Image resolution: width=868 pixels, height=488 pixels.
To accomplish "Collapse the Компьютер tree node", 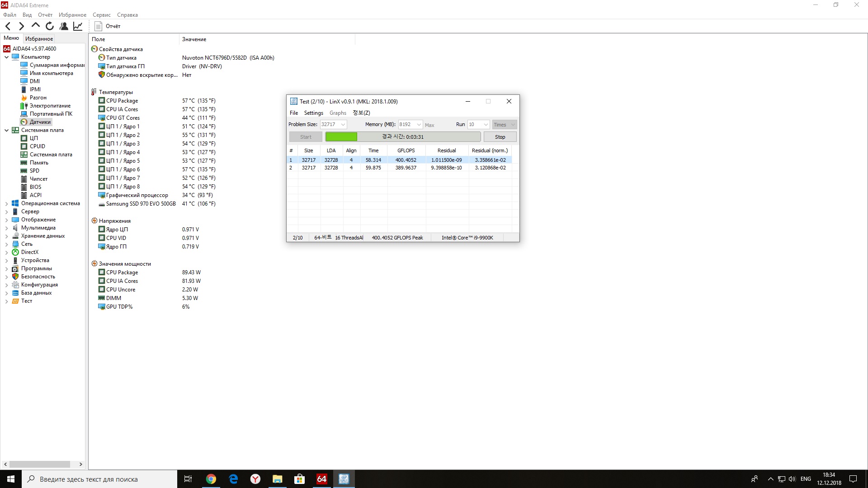I will pos(6,57).
